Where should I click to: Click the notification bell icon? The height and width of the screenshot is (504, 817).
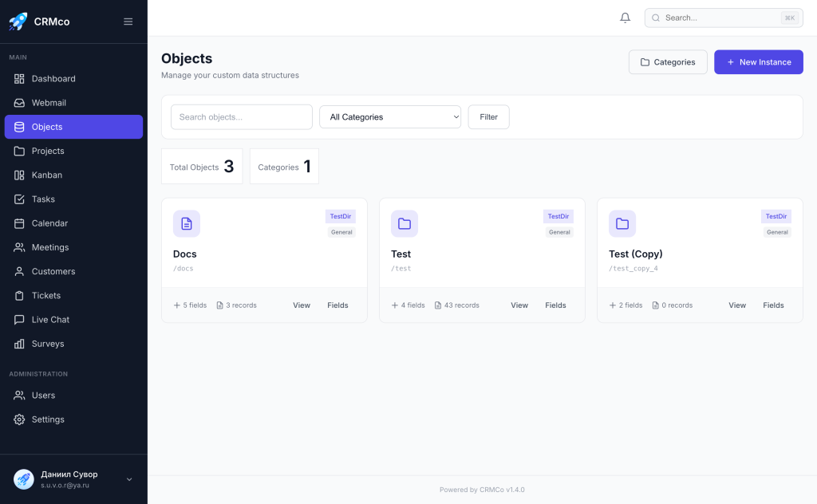(x=625, y=18)
